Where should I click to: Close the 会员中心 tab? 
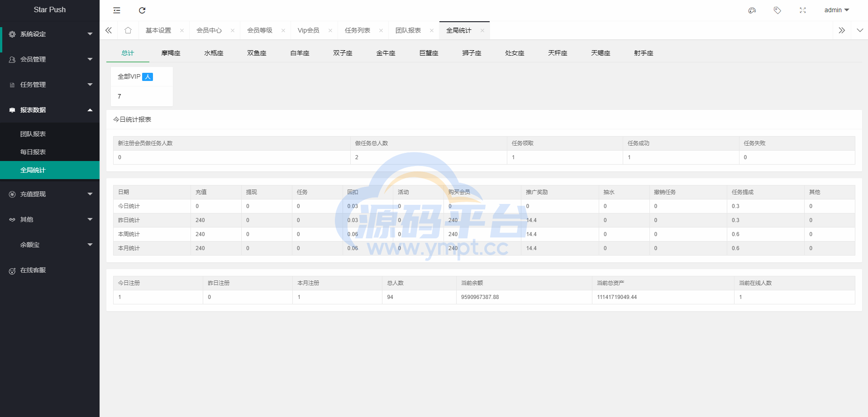(x=233, y=31)
